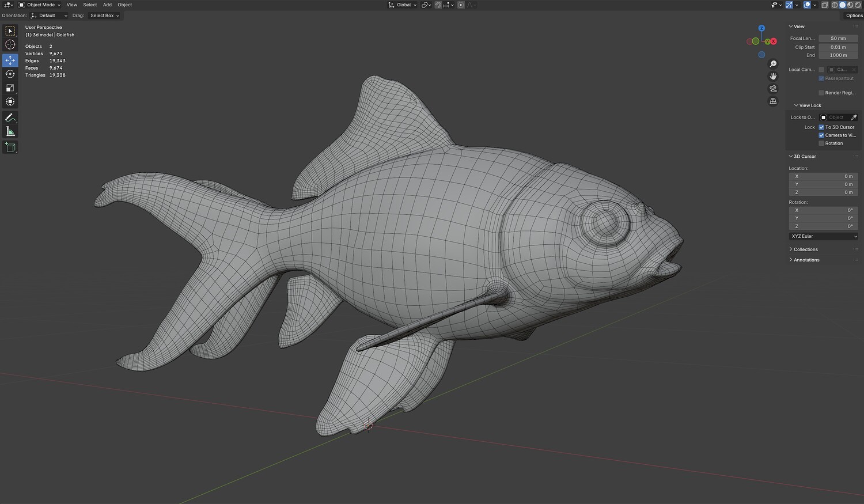Pick the Scale tool
Image resolution: width=864 pixels, height=504 pixels.
pyautogui.click(x=10, y=88)
